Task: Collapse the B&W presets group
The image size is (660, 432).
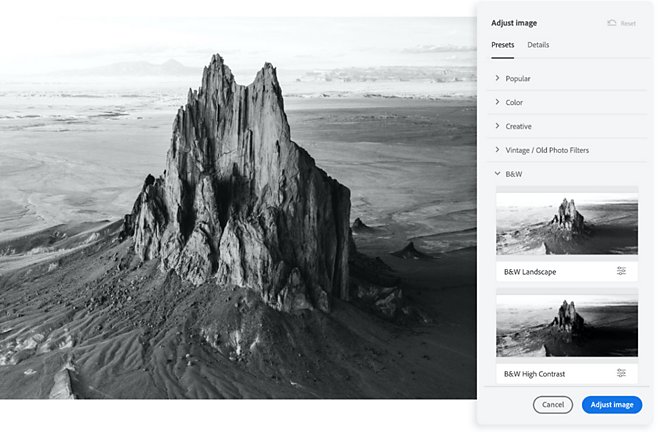Action: [x=567, y=174]
